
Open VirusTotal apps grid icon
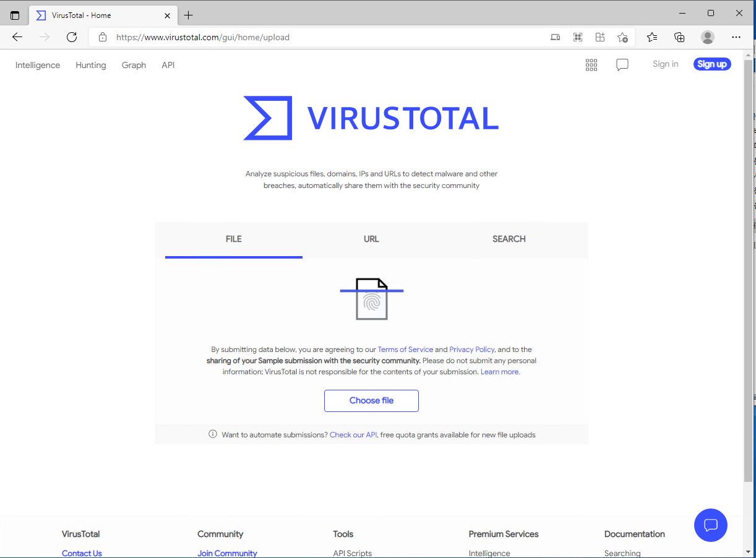point(591,65)
